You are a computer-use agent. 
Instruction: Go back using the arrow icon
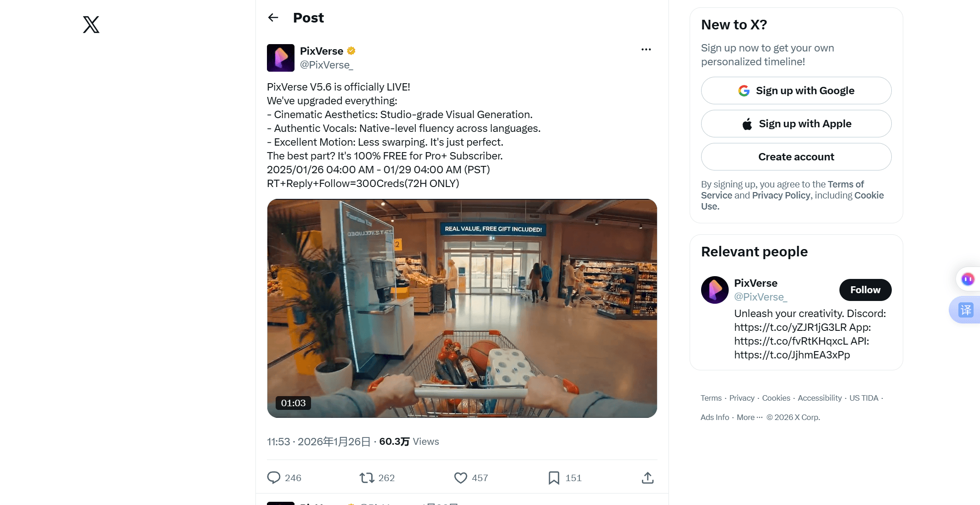pyautogui.click(x=273, y=17)
